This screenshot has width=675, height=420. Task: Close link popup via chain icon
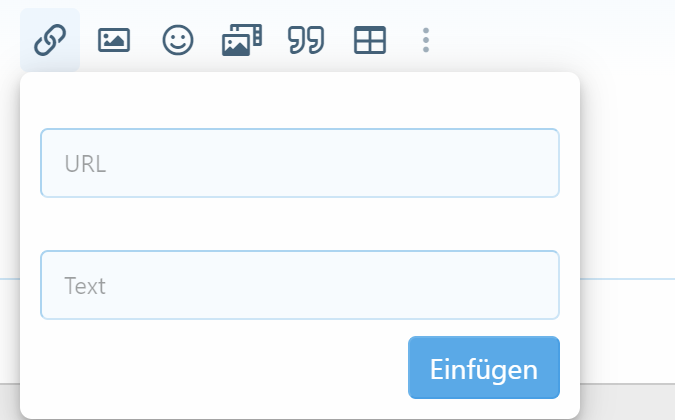[x=50, y=40]
